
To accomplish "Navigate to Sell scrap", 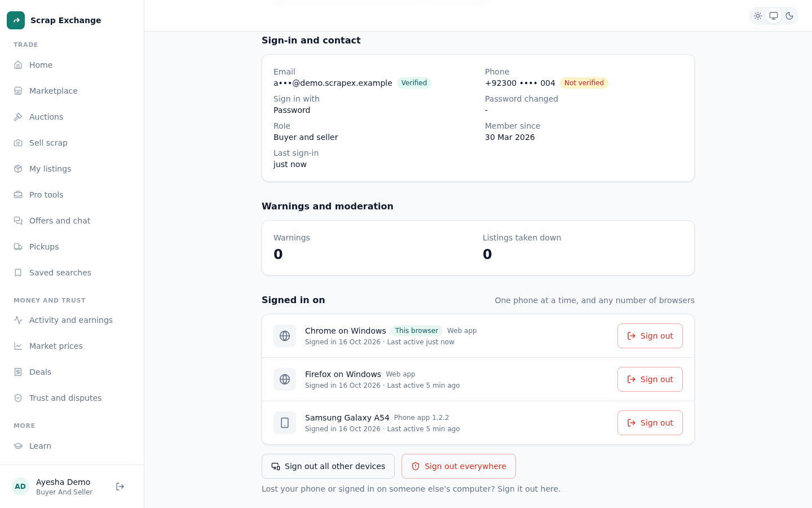I will pyautogui.click(x=72, y=143).
